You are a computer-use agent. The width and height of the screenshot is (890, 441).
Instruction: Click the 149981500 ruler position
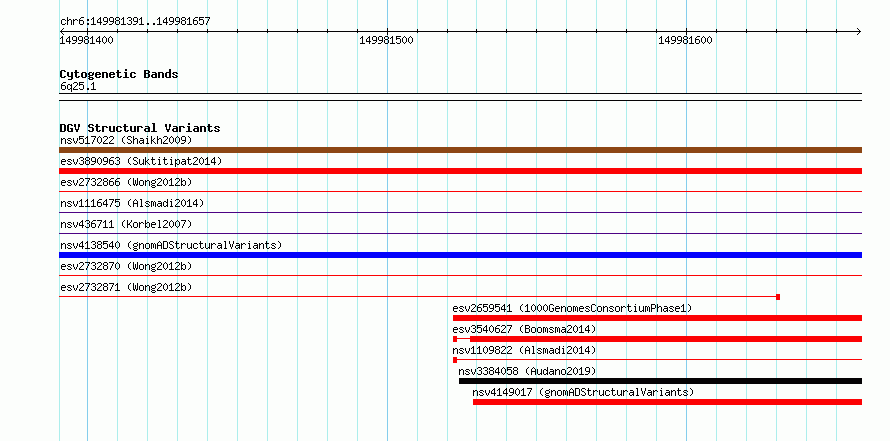point(387,40)
